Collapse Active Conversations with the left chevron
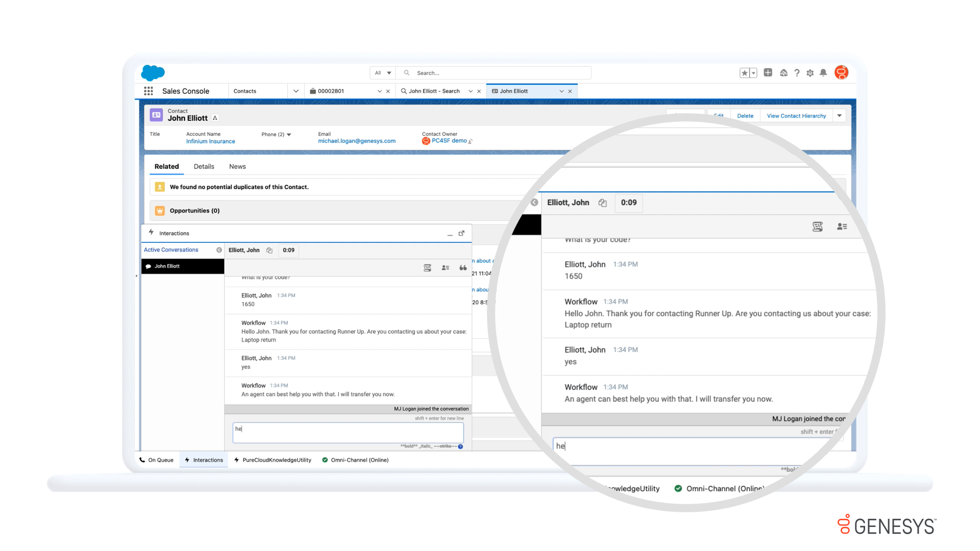Image resolution: width=980 pixels, height=551 pixels. (219, 249)
